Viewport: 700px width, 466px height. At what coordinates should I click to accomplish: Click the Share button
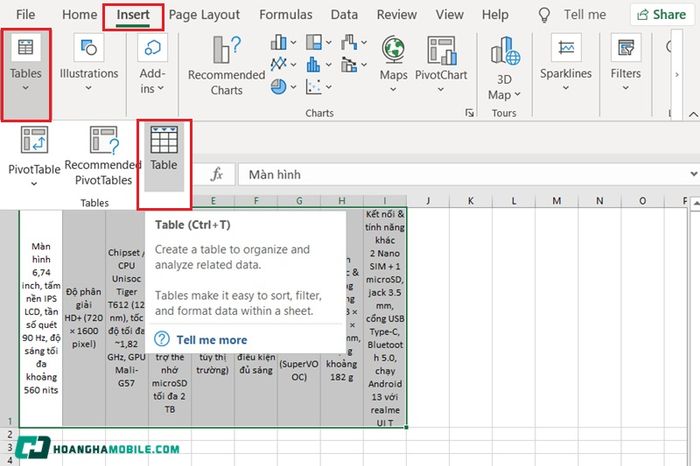pos(662,15)
